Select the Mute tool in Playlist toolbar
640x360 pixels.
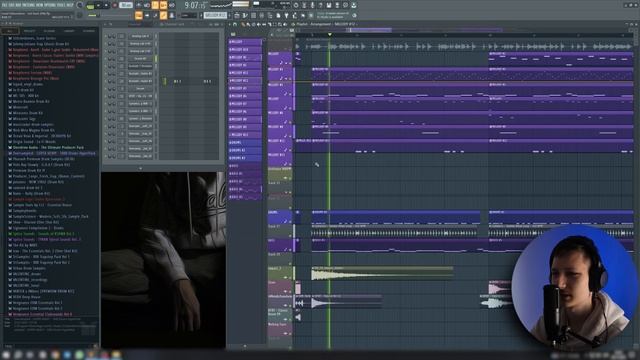(x=258, y=24)
